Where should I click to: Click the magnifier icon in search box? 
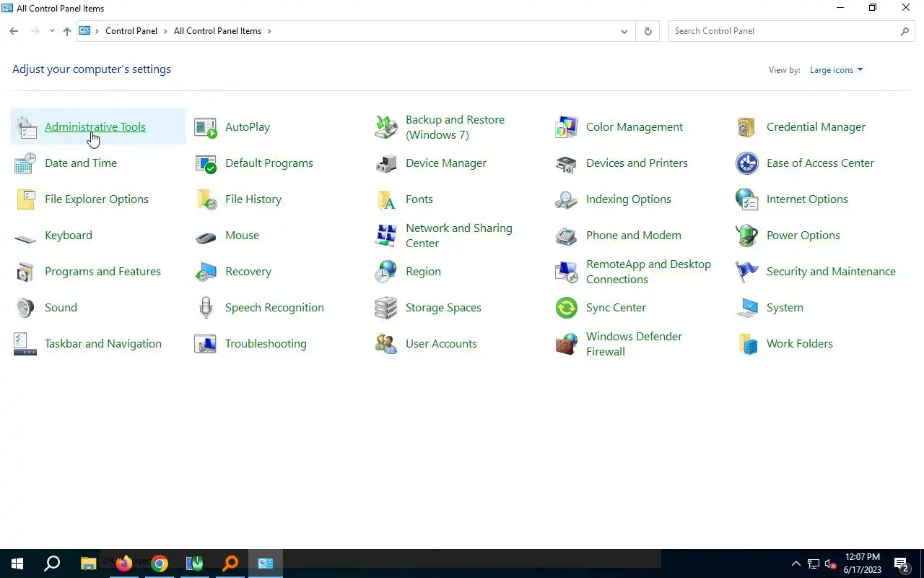(905, 31)
